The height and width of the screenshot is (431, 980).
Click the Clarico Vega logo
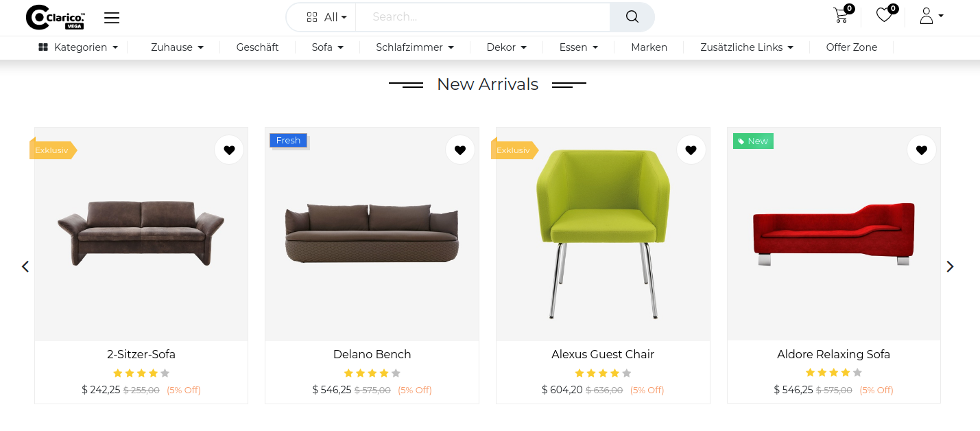tap(56, 17)
